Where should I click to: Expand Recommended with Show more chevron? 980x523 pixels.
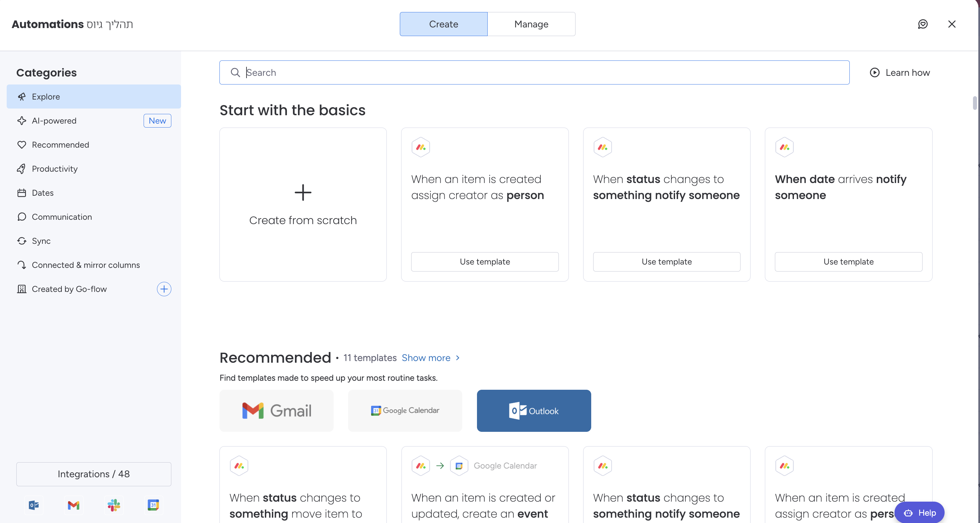pyautogui.click(x=458, y=358)
